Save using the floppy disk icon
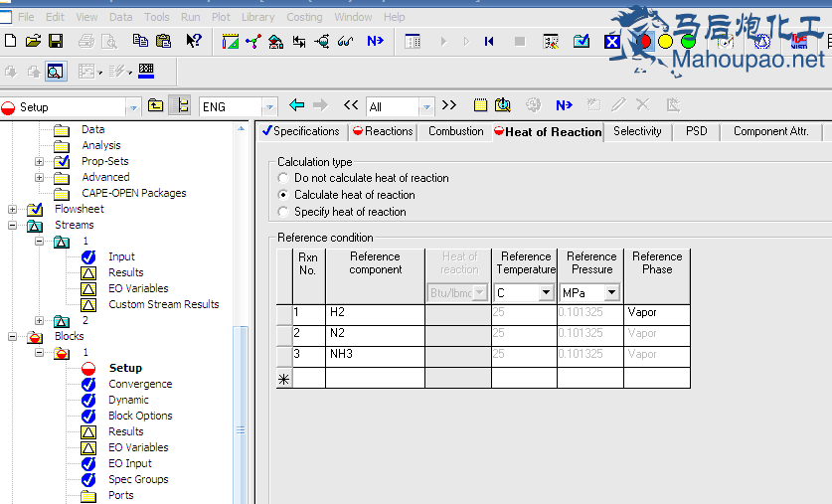Screen dimensions: 832x504 point(56,41)
